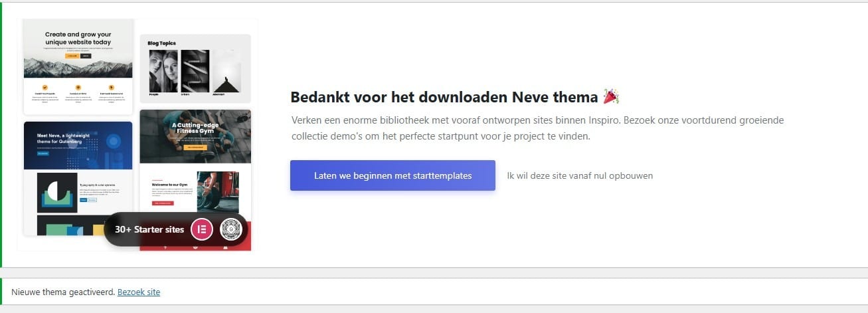Click the first orange checkmark icon
This screenshot has width=868, height=313.
pos(44,87)
